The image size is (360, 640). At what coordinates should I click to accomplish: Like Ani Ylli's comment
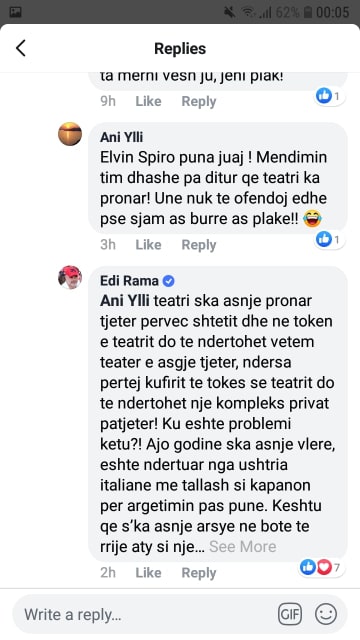148,244
